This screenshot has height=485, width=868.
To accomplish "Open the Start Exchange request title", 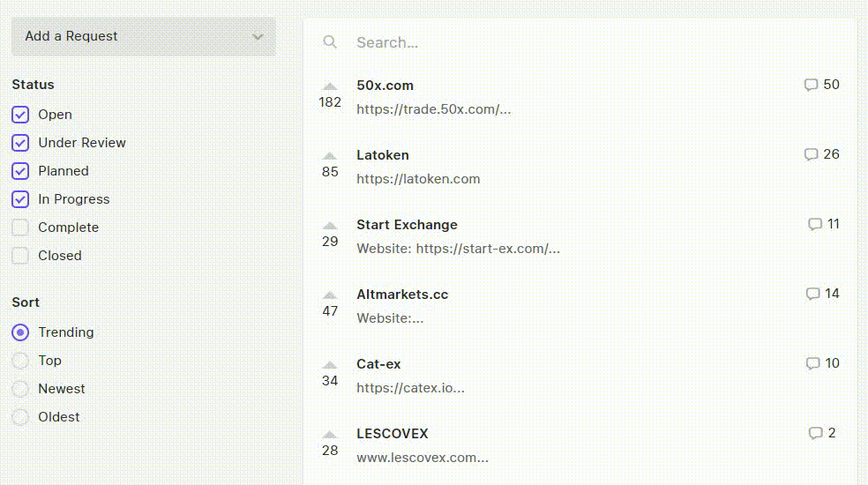I will [x=407, y=226].
